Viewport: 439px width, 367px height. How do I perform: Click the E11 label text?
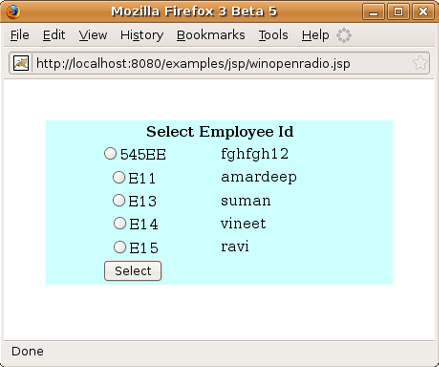(142, 178)
